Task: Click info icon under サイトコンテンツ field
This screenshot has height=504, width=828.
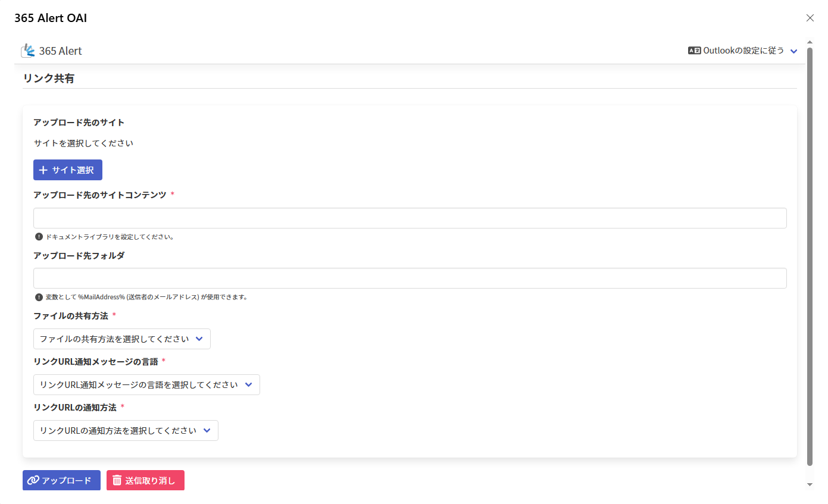Action: (39, 237)
